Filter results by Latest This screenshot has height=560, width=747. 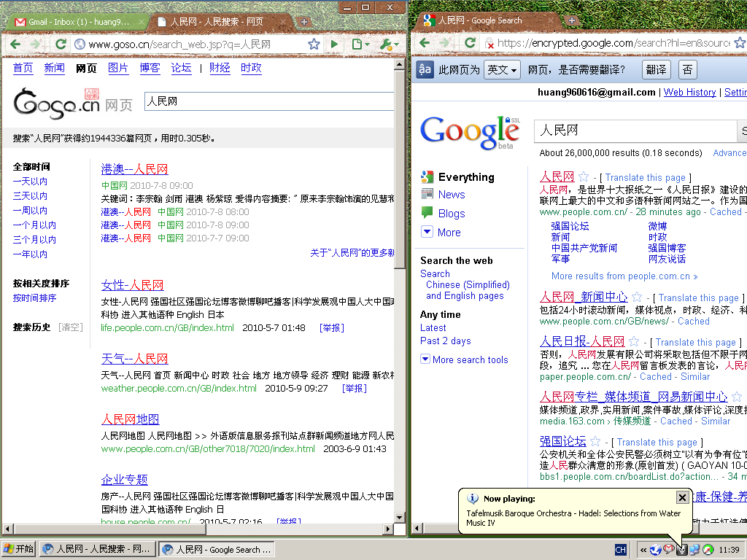[433, 327]
